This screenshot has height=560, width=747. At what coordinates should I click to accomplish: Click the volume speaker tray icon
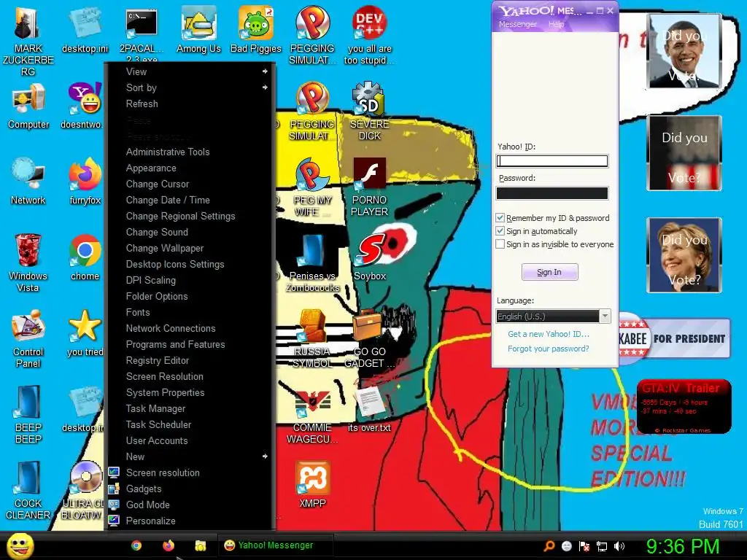pos(619,546)
